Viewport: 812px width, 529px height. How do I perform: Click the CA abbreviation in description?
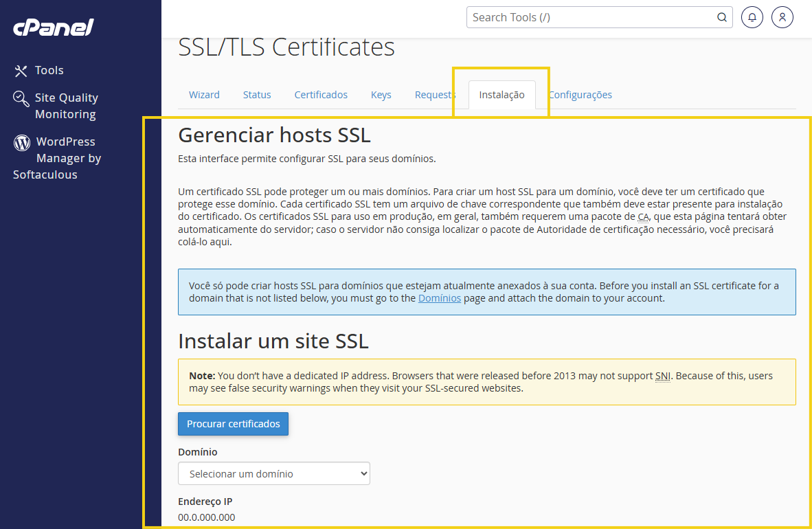pyautogui.click(x=643, y=216)
